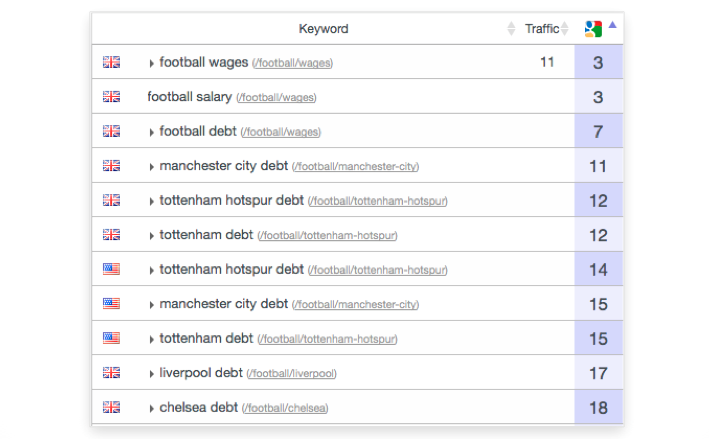Expand the liverpool debt keyword row
This screenshot has height=439, width=709.
[x=151, y=374]
